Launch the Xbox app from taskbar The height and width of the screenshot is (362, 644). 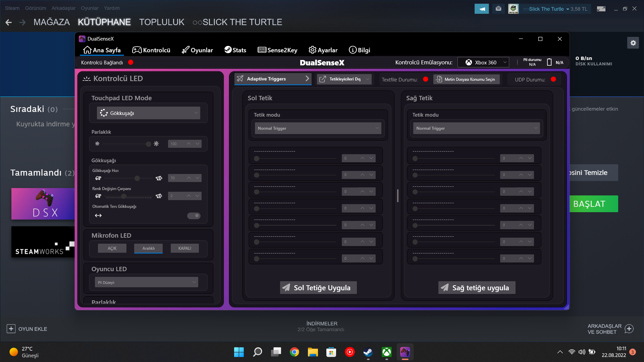point(386,352)
